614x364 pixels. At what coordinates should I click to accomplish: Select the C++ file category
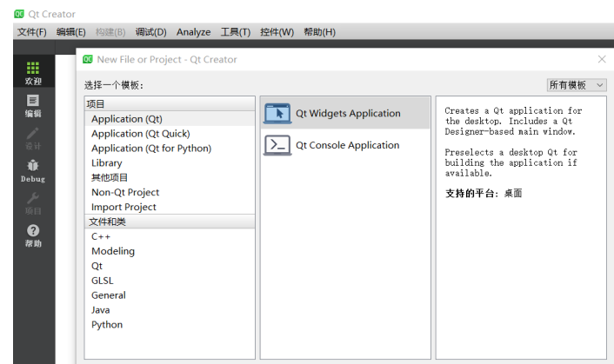170,236
